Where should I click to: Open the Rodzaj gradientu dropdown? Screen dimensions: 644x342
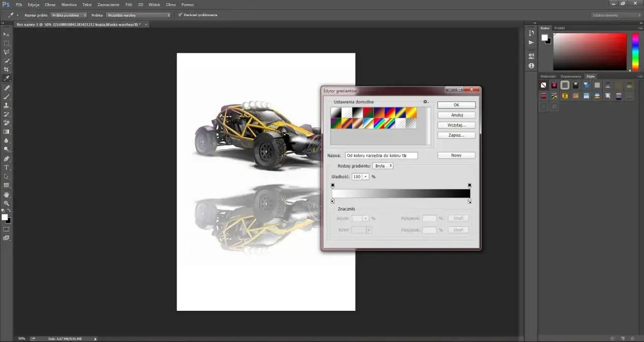click(x=383, y=165)
